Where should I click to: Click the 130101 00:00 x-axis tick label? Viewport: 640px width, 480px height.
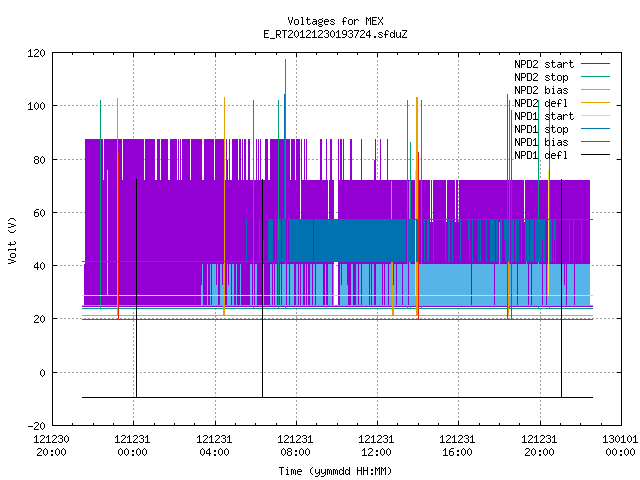click(x=620, y=446)
